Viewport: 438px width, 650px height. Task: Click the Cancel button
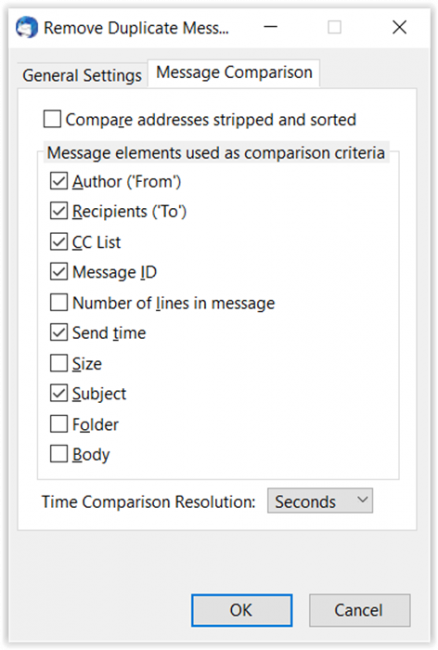coord(359,610)
